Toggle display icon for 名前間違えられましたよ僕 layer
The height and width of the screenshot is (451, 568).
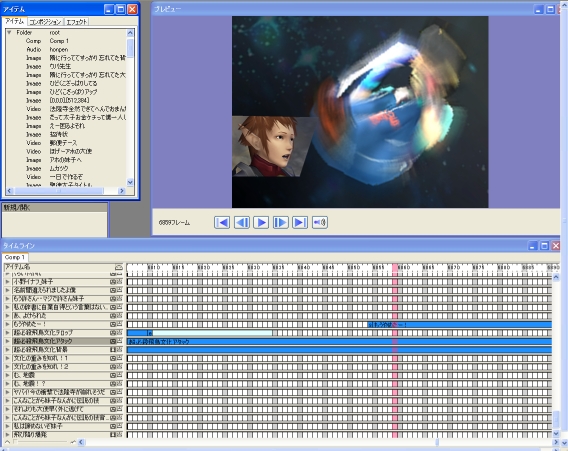[113, 290]
